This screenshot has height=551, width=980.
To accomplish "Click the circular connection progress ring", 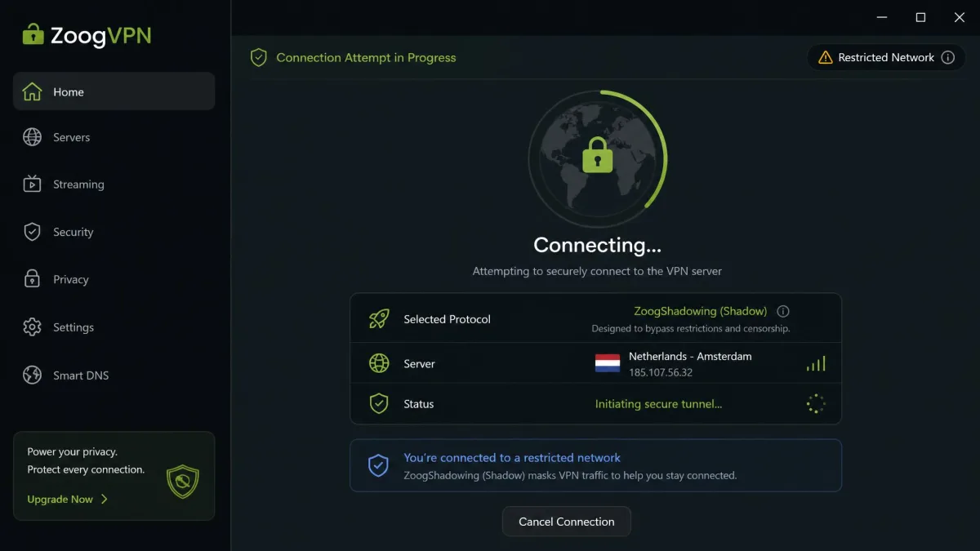I will click(x=598, y=158).
